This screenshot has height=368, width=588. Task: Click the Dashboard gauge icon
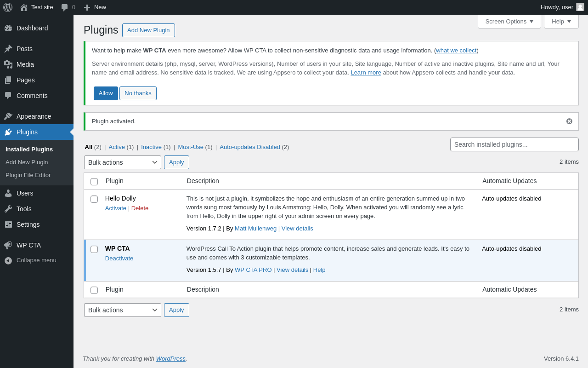[8, 28]
